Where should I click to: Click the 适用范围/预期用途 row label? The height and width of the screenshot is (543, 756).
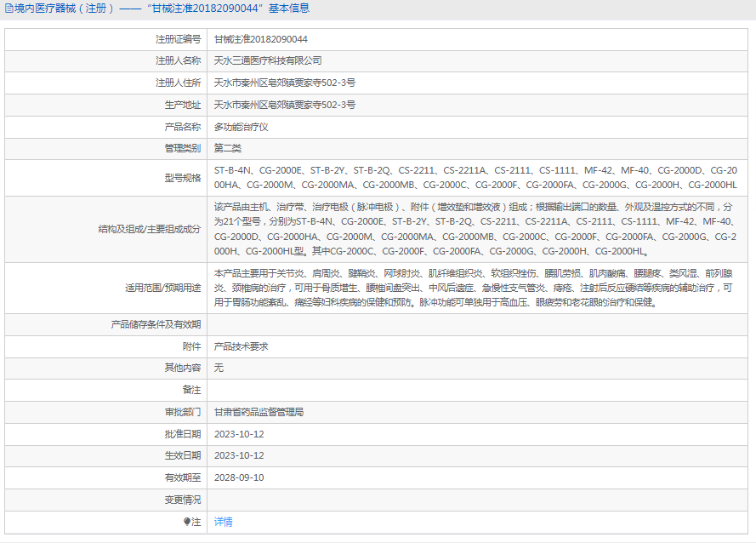[x=163, y=289]
